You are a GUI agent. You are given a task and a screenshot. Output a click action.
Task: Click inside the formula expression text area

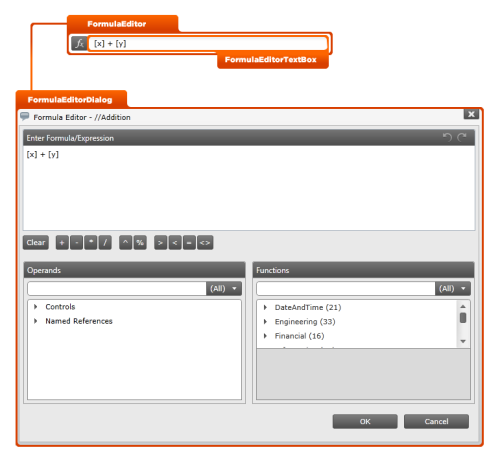[249, 188]
